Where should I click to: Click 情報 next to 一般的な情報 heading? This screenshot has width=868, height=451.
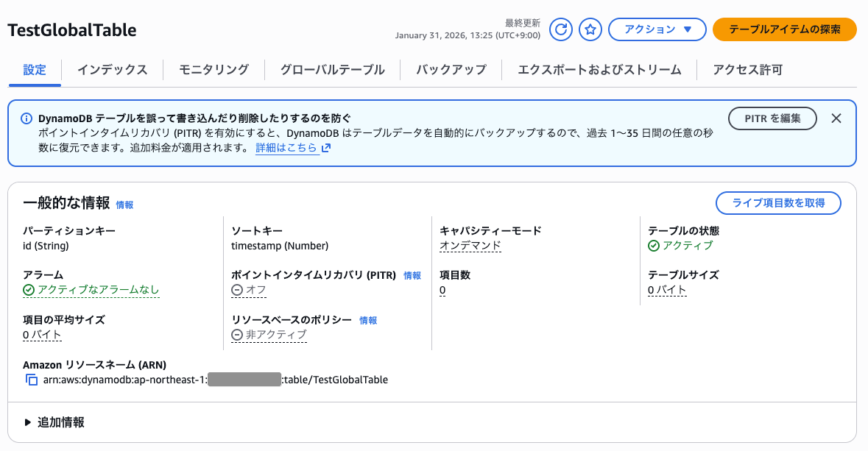(124, 205)
